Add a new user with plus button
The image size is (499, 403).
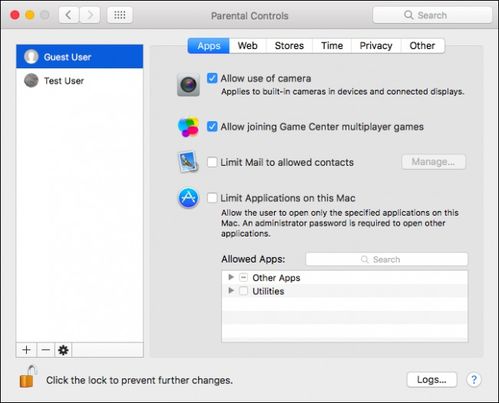(x=26, y=350)
